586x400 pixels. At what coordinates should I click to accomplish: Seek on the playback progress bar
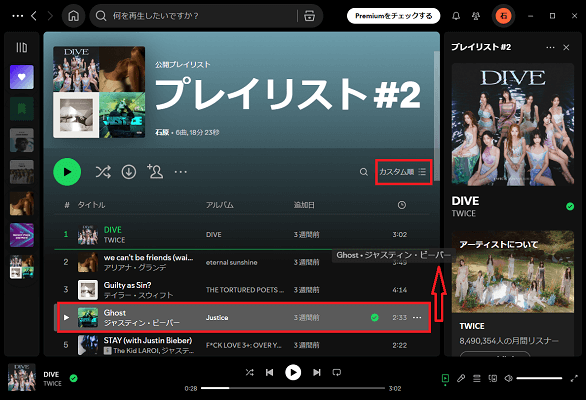click(x=293, y=388)
